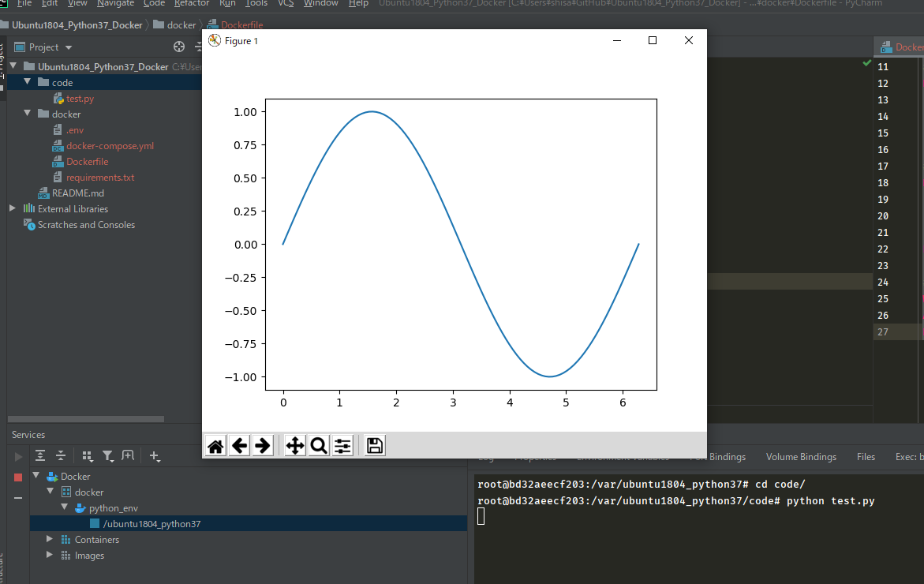Open the Group By icon in Services
The image size is (924, 584).
coord(88,455)
